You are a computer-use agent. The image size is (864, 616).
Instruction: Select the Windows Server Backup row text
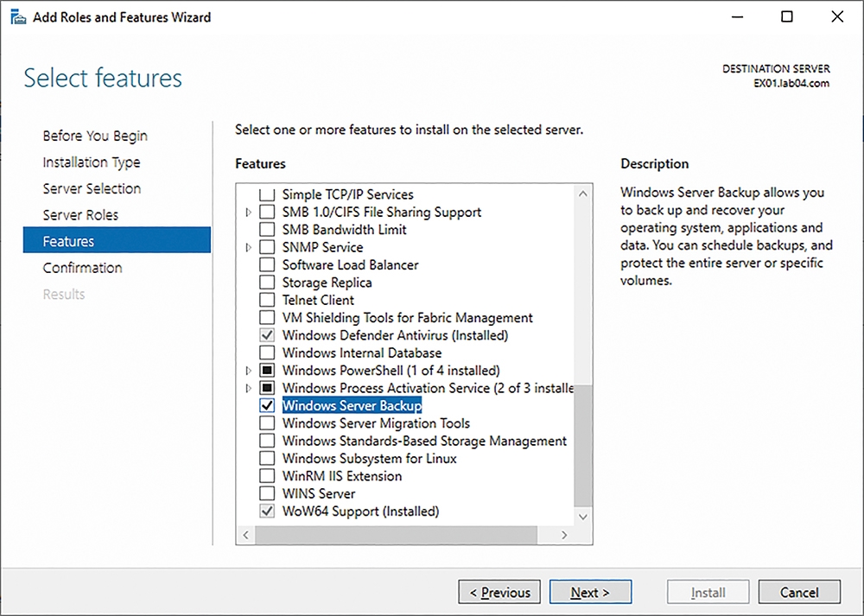click(x=352, y=405)
